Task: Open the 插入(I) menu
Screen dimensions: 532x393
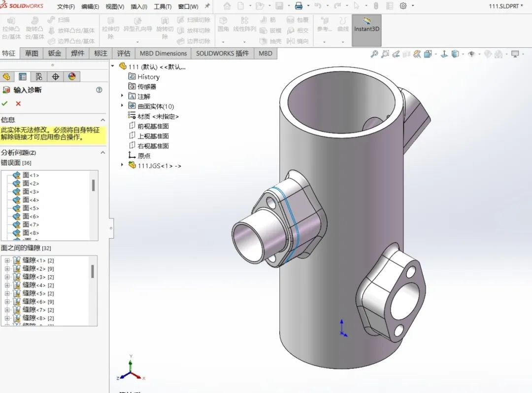Action: (x=139, y=6)
